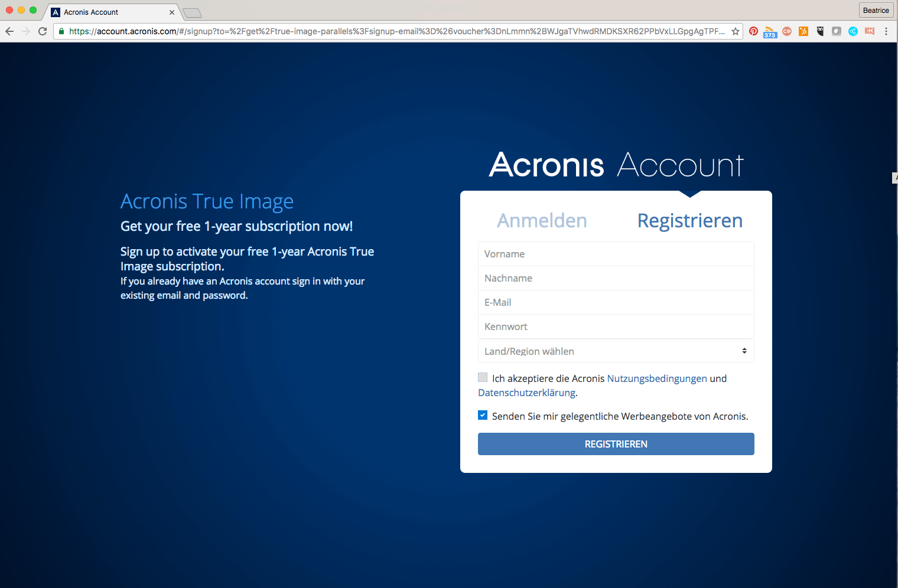Open the Chrome three-dot menu
Viewport: 898px width, 588px height.
click(x=886, y=31)
